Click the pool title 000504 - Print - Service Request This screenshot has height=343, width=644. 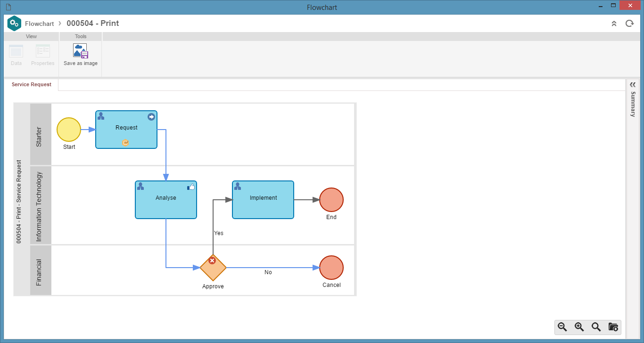point(19,202)
